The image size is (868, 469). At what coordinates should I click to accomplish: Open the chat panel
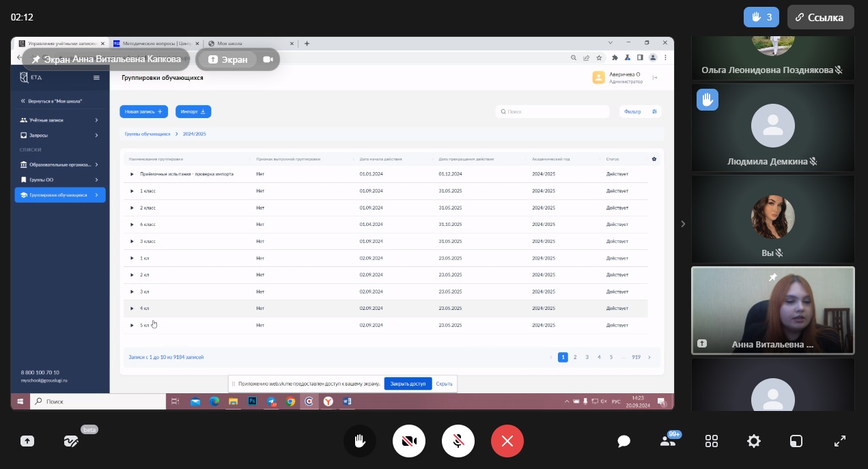point(624,441)
